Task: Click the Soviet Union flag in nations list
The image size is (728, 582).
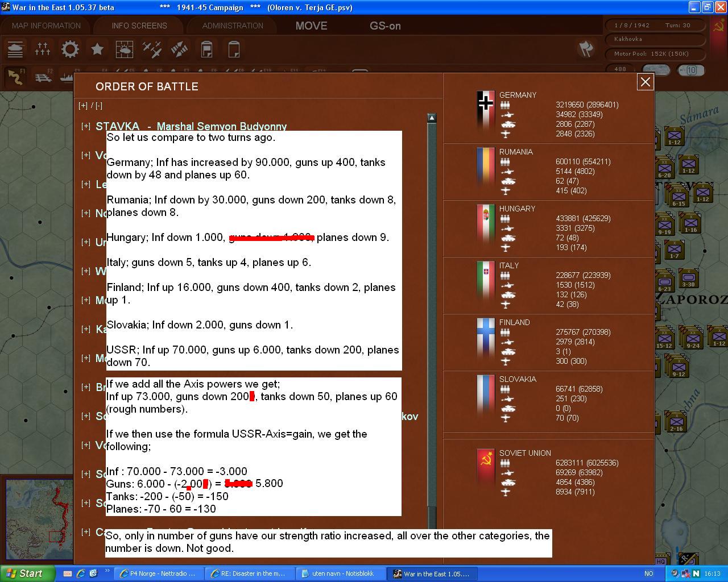Action: (486, 467)
